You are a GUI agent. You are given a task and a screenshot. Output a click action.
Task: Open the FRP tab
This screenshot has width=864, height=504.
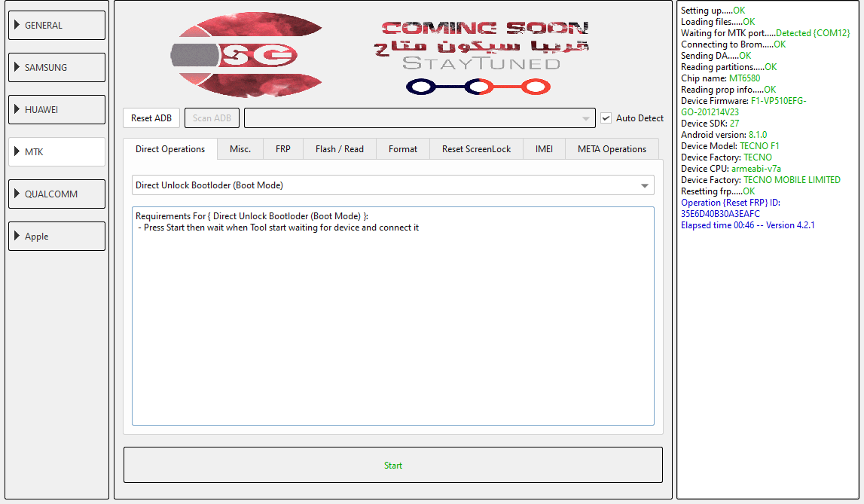[283, 149]
